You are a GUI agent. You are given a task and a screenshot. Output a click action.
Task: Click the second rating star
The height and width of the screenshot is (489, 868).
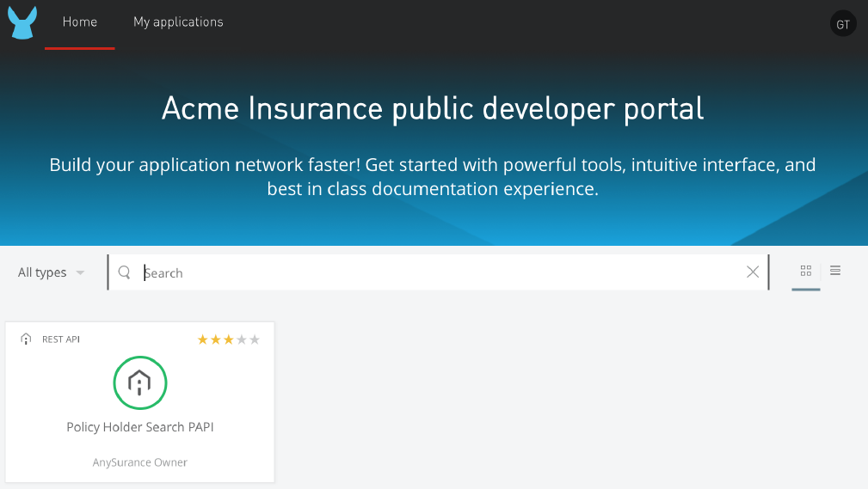click(x=216, y=339)
